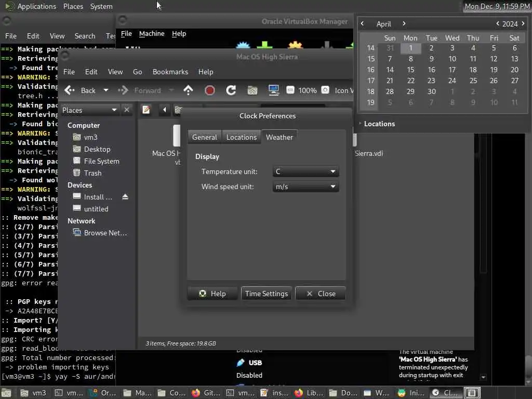Zoom in with the plus icon

[x=325, y=90]
